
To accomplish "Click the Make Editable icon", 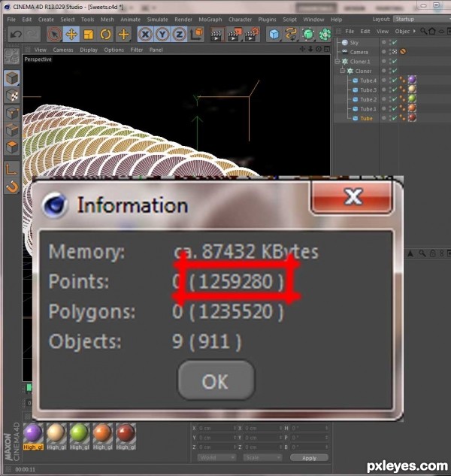I will point(11,56).
